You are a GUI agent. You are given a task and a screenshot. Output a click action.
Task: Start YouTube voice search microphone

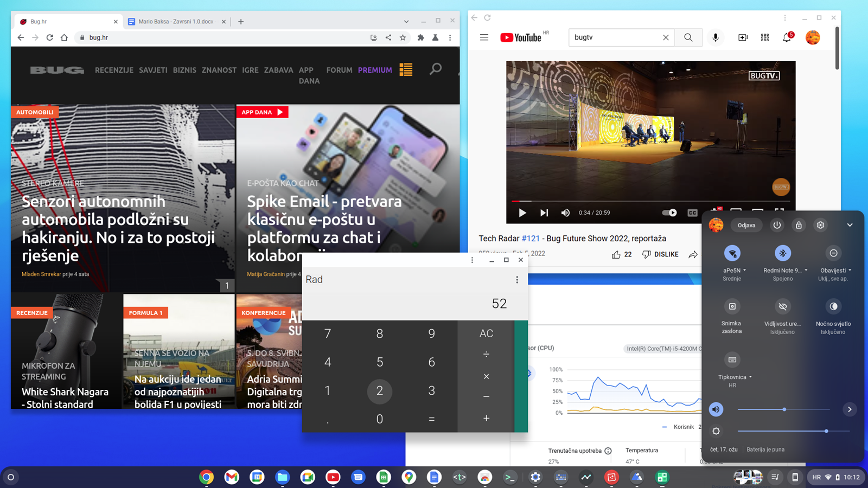[x=716, y=37]
